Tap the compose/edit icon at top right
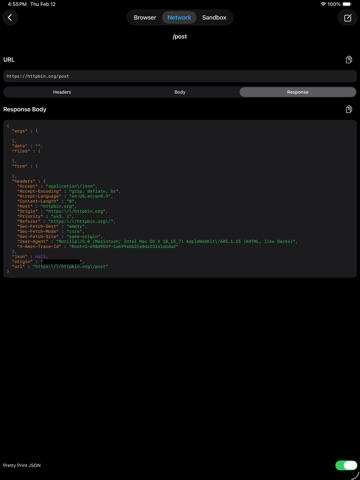360x480 pixels. [x=348, y=18]
